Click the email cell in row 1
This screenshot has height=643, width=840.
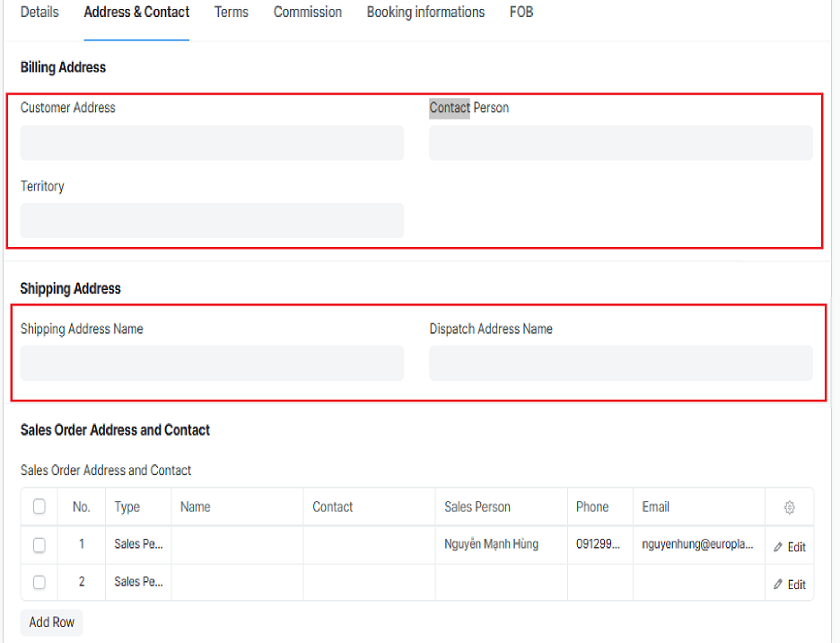click(697, 544)
